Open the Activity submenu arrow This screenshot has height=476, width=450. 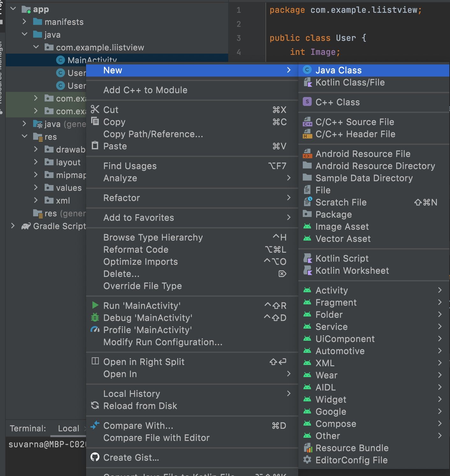pos(440,290)
